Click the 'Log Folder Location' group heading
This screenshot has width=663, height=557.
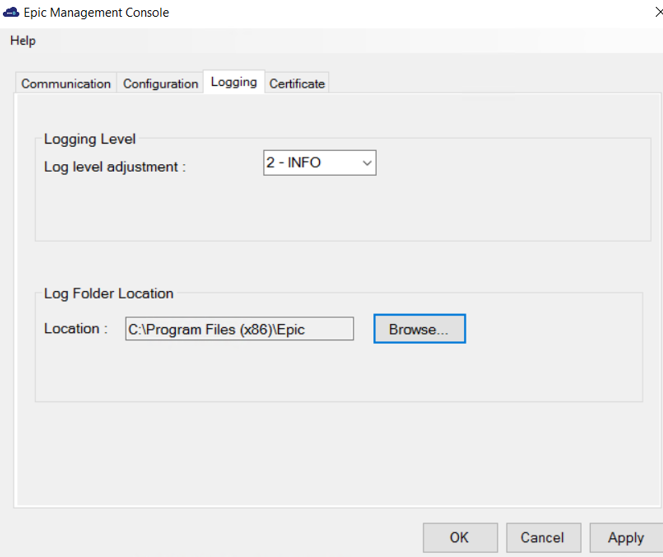[109, 294]
